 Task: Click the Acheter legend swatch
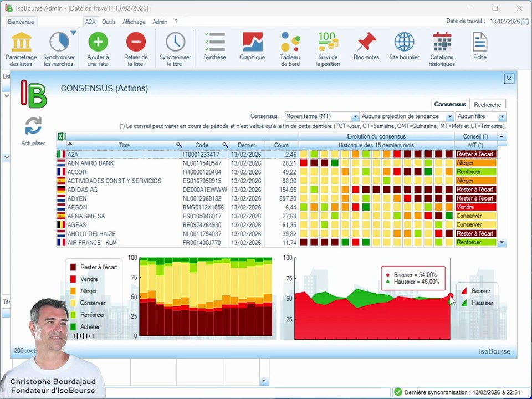(x=73, y=327)
